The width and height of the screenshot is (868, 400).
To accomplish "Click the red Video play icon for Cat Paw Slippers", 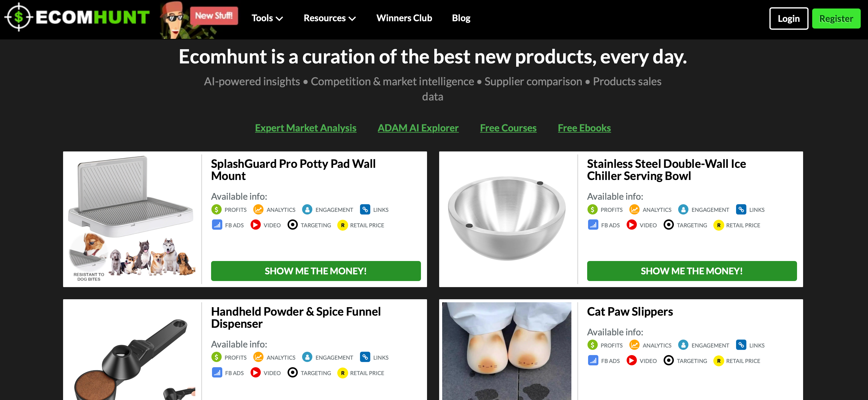I will (631, 361).
